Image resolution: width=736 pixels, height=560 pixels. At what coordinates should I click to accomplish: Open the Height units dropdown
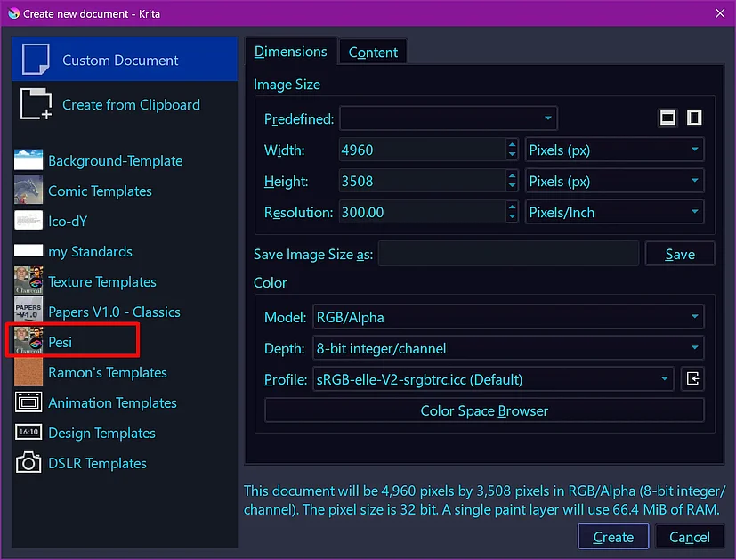(614, 182)
